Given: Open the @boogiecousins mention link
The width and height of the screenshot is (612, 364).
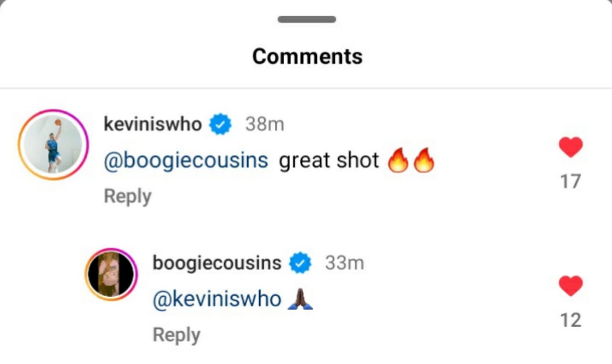Looking at the screenshot, I should (x=186, y=161).
